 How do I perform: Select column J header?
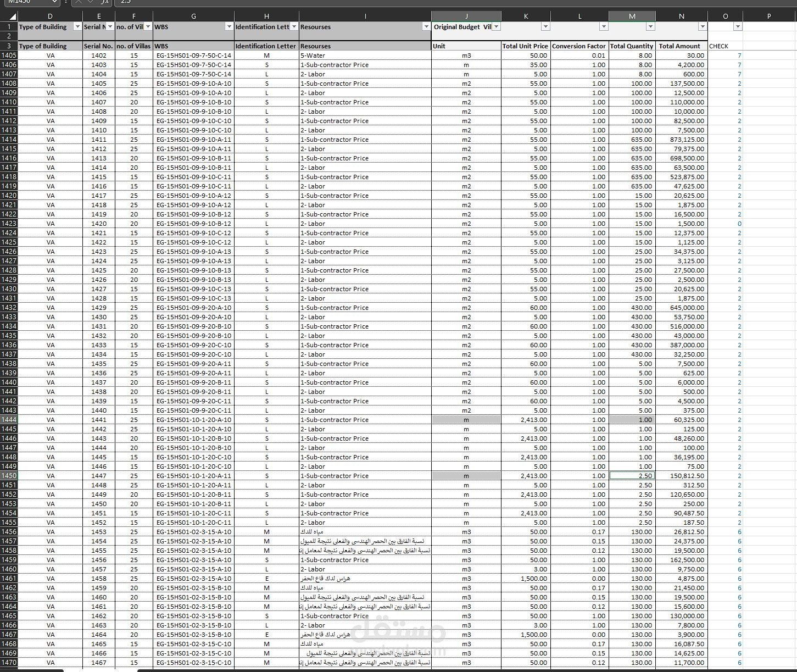point(466,16)
